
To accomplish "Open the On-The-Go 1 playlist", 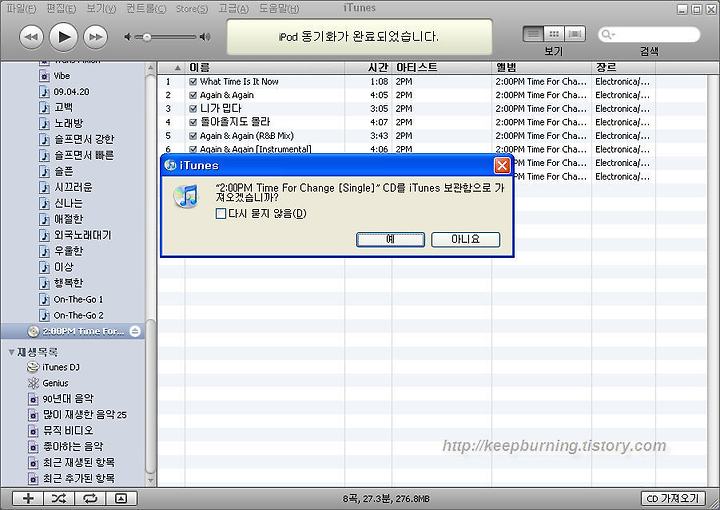I will coord(78,299).
